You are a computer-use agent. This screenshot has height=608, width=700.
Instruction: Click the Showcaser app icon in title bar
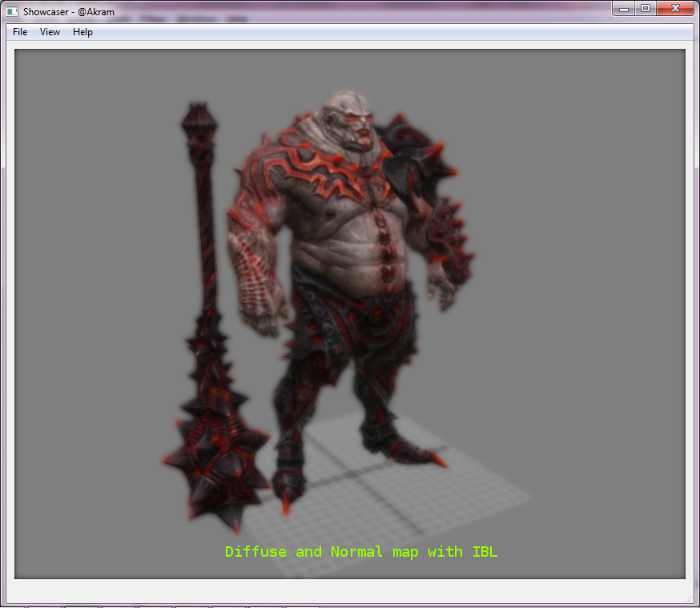click(13, 12)
